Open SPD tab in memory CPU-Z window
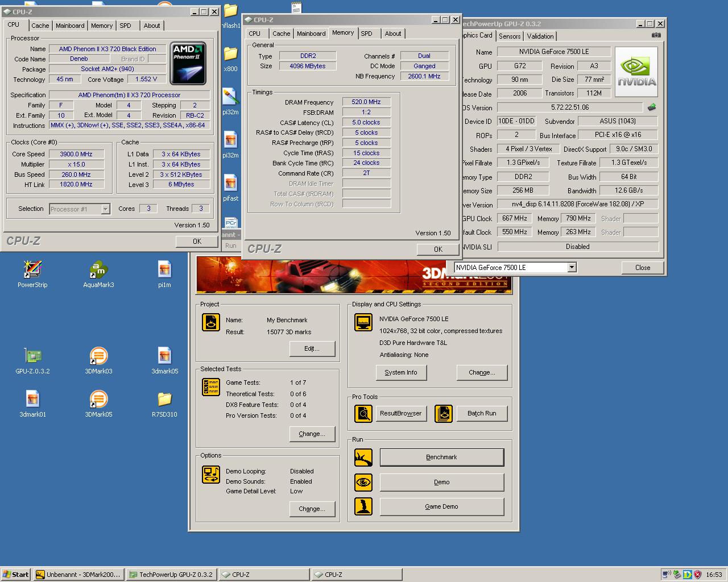The image size is (728, 582). point(367,34)
